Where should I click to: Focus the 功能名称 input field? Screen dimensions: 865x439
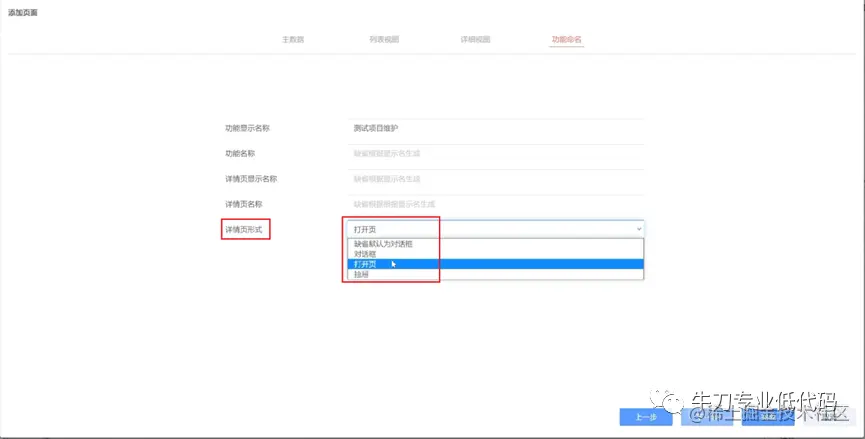pyautogui.click(x=495, y=153)
